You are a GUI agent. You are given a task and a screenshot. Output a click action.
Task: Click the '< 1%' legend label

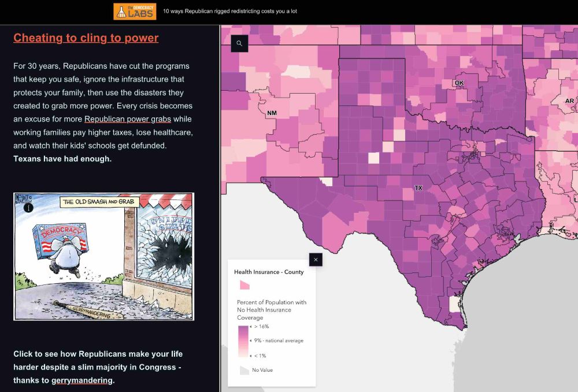pyautogui.click(x=260, y=356)
